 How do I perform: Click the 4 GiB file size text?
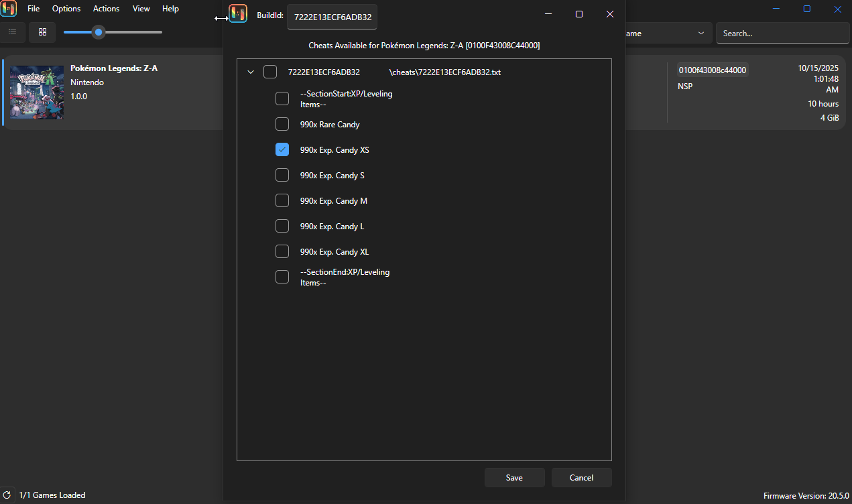pos(829,118)
